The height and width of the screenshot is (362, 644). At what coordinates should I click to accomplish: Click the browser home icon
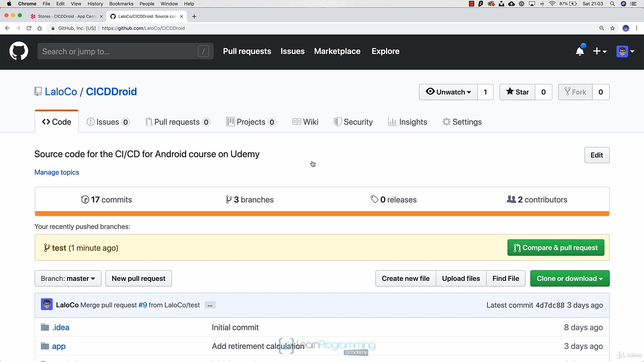(40, 28)
